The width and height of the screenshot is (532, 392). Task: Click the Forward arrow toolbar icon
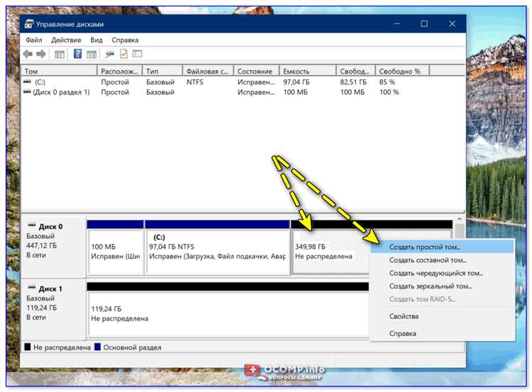click(x=42, y=54)
